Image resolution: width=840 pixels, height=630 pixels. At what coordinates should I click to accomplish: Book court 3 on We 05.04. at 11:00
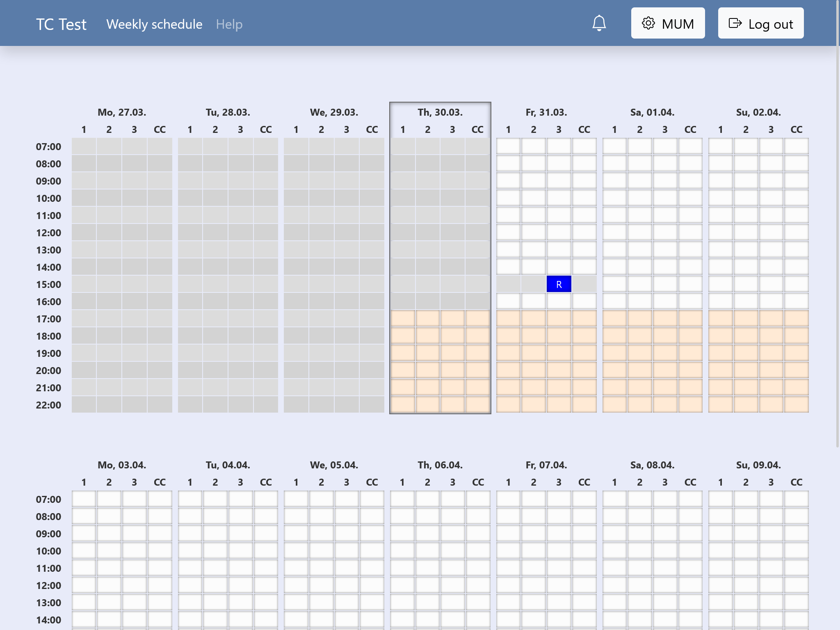click(x=347, y=568)
